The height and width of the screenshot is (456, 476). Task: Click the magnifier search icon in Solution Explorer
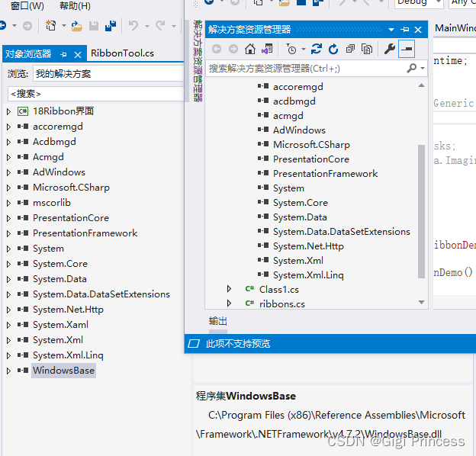pyautogui.click(x=412, y=69)
